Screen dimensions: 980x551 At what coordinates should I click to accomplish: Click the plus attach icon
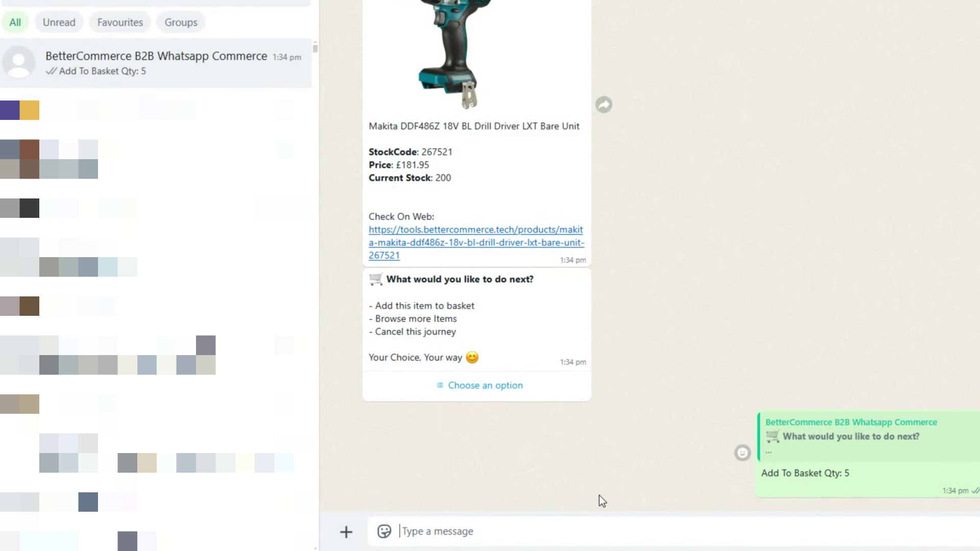point(346,532)
